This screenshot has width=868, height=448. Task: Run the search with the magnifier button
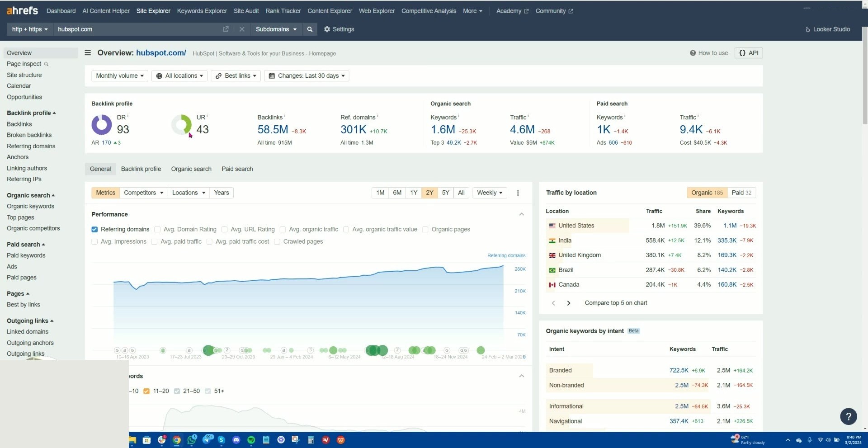tap(310, 29)
